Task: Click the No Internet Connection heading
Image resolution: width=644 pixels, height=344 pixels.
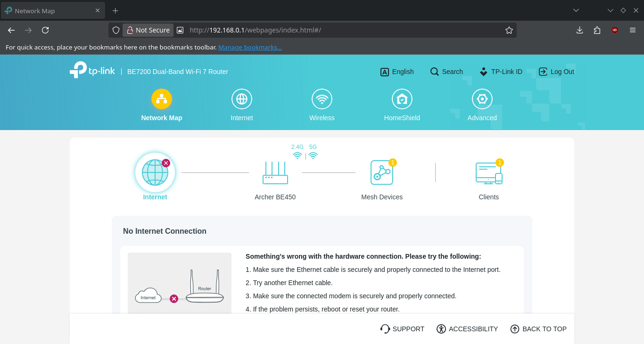Action: click(x=165, y=231)
